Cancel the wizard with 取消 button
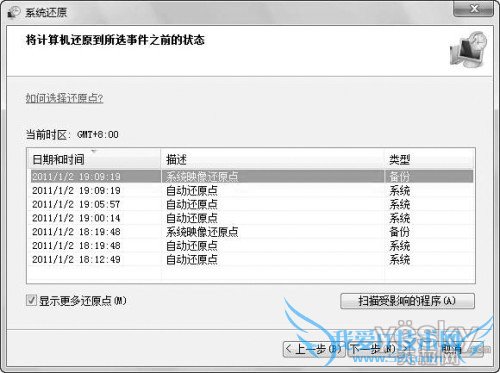The height and width of the screenshot is (373, 500). click(452, 349)
